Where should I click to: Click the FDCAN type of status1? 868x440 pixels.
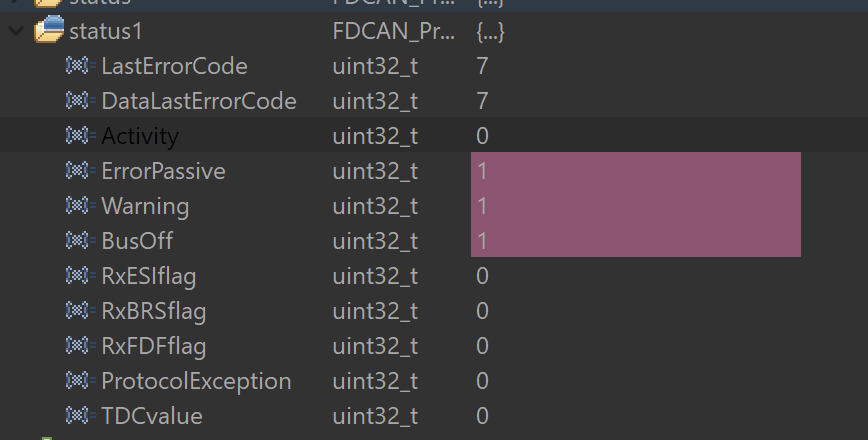[397, 31]
